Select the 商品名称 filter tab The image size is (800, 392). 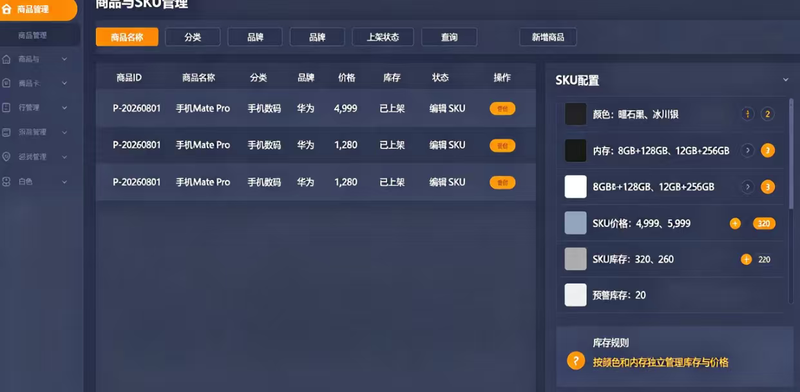127,37
